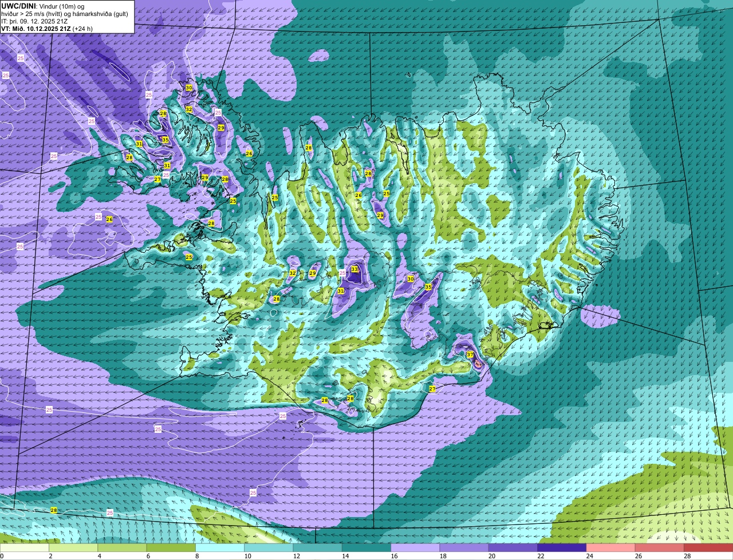Viewport: 733px width, 560px height.
Task: Click the "8" tick label on color bar
Action: tap(196, 556)
